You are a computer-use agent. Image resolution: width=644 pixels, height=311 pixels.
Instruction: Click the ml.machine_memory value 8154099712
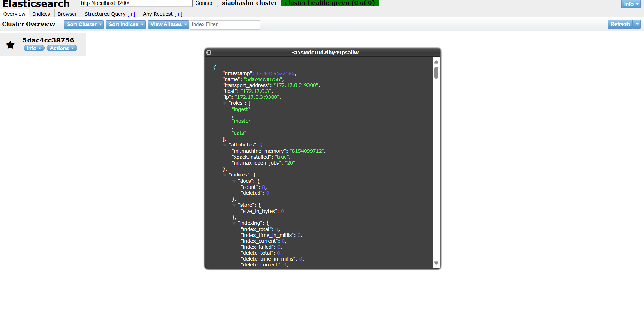click(307, 151)
